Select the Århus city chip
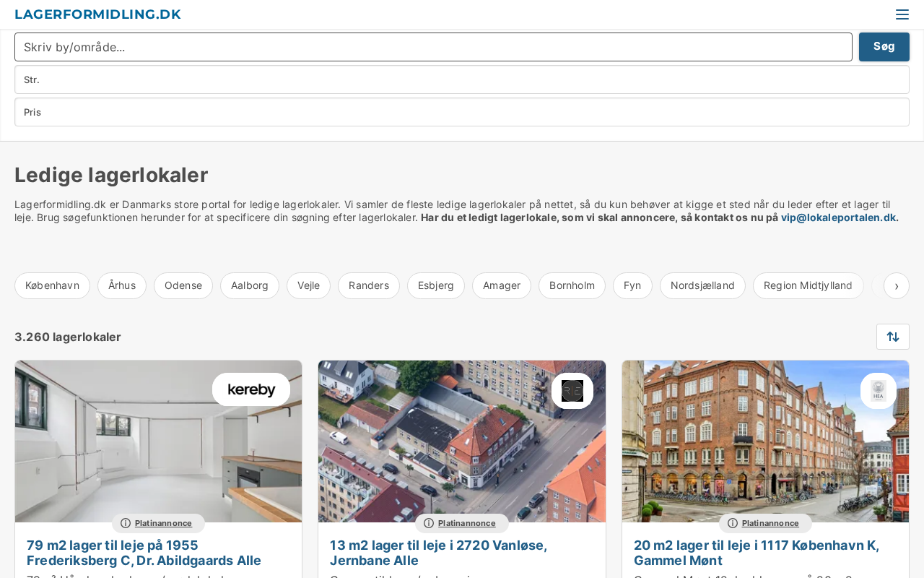This screenshot has width=924, height=578. click(122, 285)
